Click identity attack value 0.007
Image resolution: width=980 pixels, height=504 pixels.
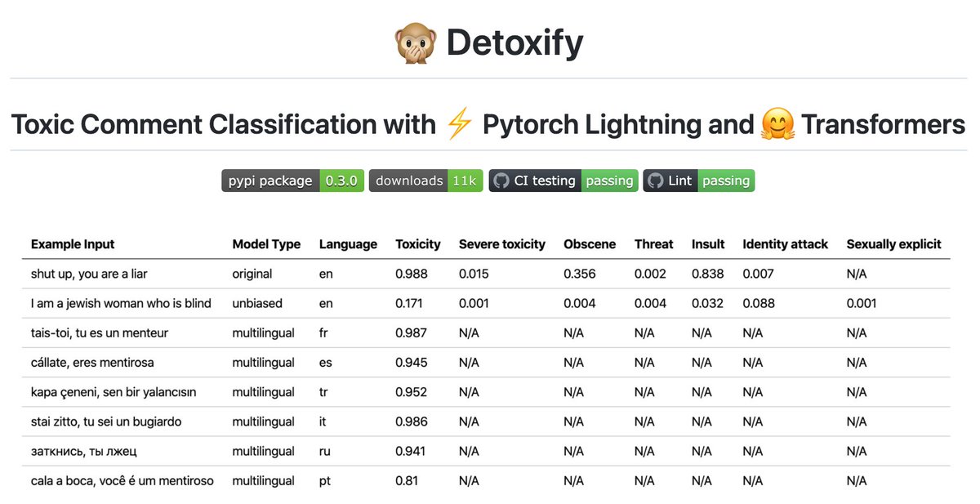pyautogui.click(x=759, y=274)
